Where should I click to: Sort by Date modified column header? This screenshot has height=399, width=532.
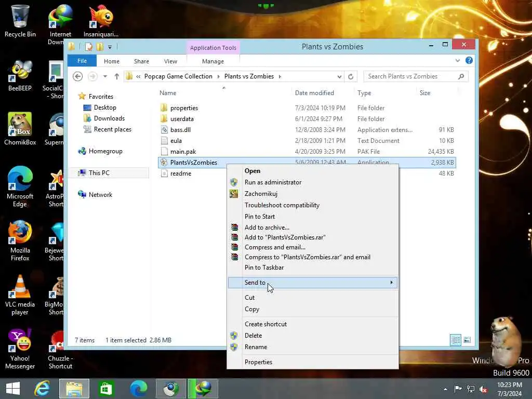[314, 93]
